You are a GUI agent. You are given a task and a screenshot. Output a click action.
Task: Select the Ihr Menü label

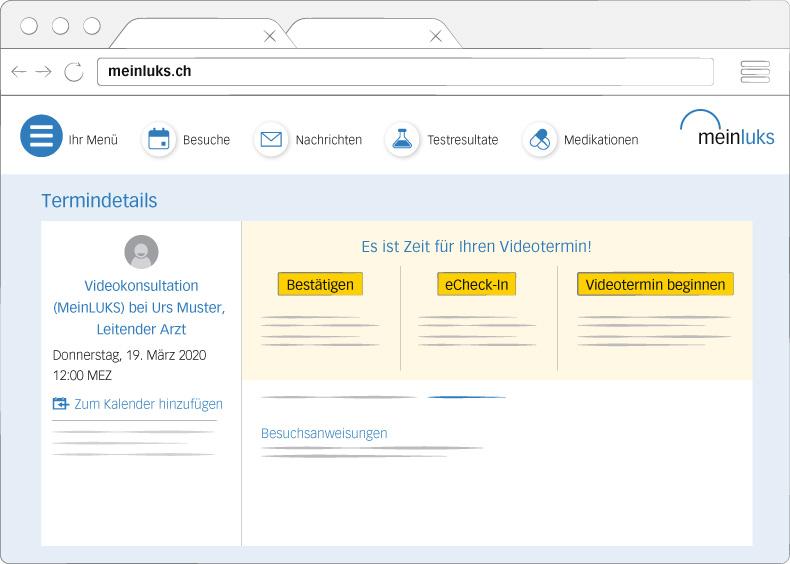coord(93,140)
